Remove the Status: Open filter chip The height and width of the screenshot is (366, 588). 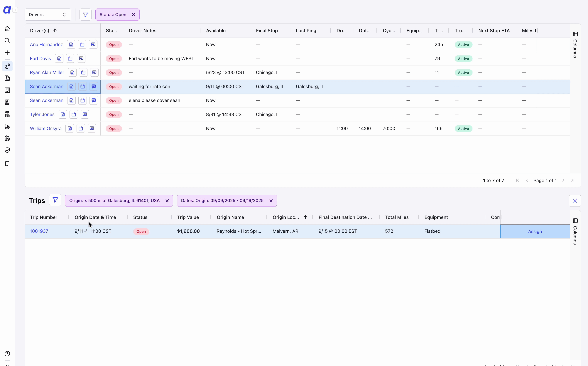pyautogui.click(x=134, y=14)
